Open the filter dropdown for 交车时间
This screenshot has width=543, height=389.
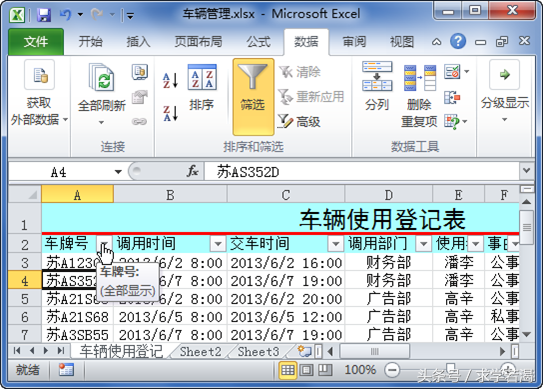[x=335, y=244]
